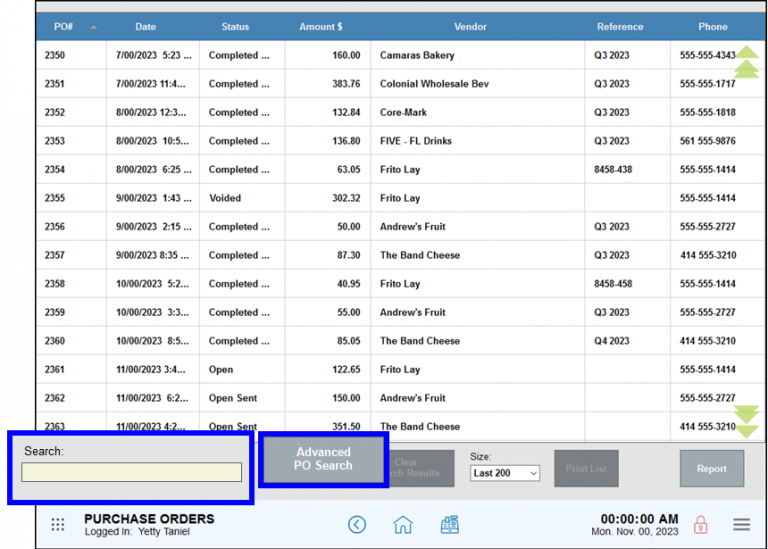Click the red padlock lock icon
This screenshot has height=549, width=768.
pyautogui.click(x=700, y=525)
